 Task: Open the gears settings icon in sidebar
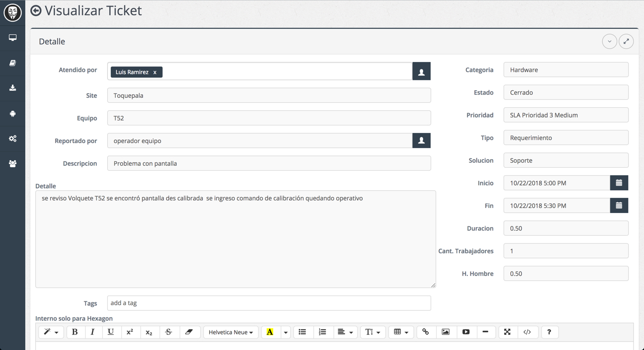click(x=13, y=138)
